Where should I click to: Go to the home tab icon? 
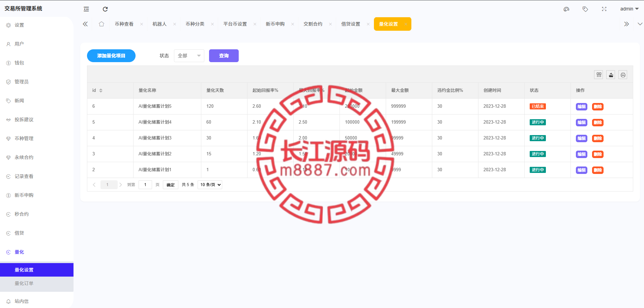click(101, 24)
